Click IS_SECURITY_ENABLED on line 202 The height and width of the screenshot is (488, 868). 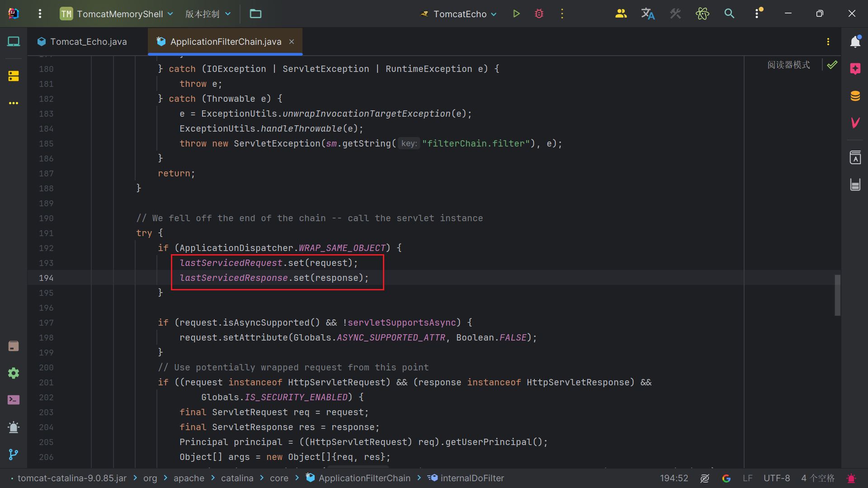(296, 397)
